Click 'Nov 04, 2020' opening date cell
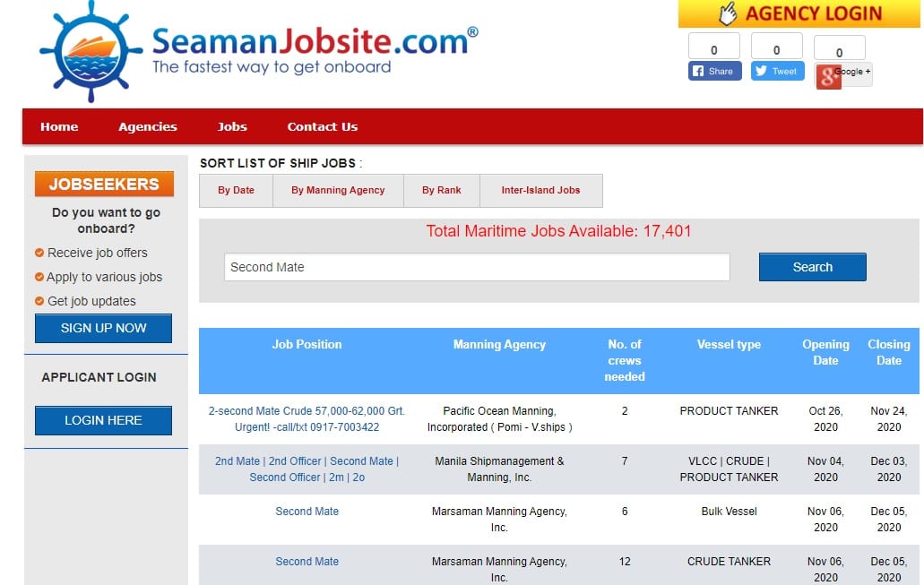Viewport: 924px width, 585px height. point(825,469)
